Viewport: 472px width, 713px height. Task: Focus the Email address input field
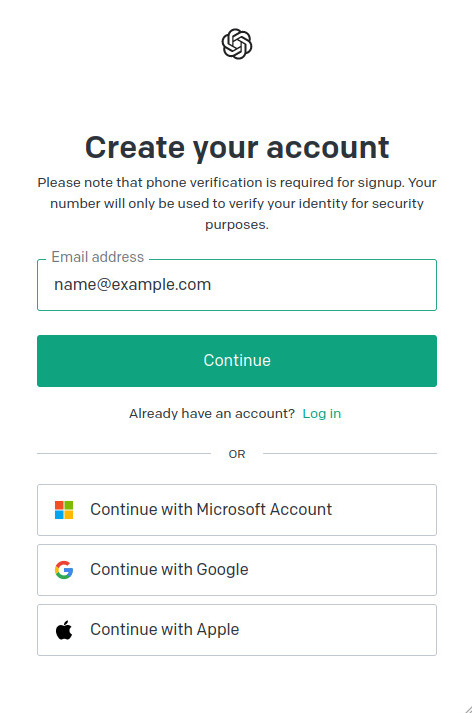(237, 285)
